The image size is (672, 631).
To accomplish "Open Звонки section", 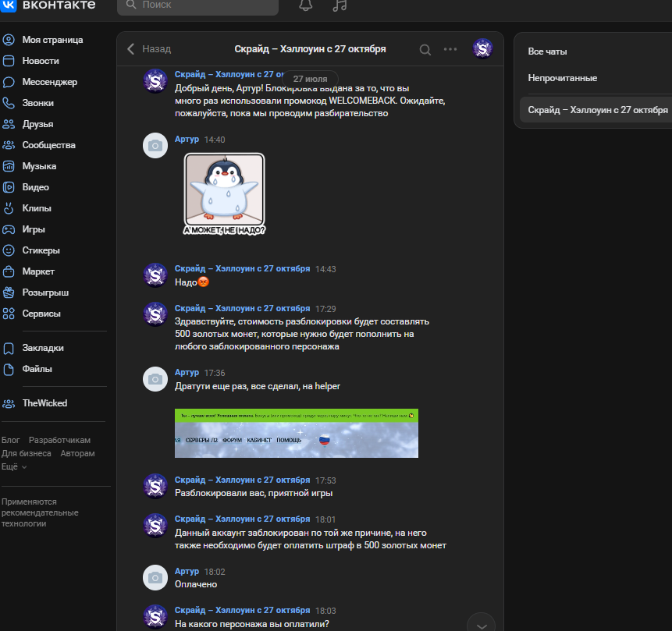I will [39, 103].
